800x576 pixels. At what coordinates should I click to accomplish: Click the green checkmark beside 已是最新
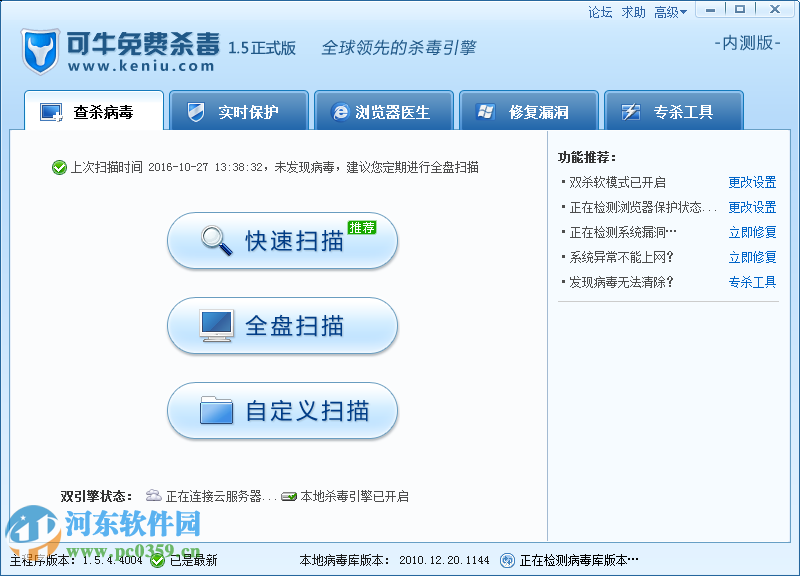155,560
